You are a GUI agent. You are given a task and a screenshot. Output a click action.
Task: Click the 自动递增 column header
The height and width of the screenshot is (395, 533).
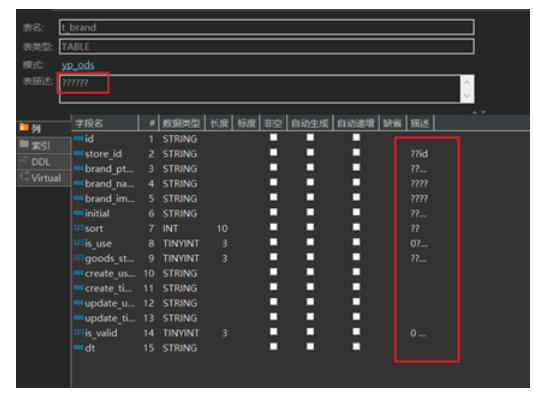356,123
